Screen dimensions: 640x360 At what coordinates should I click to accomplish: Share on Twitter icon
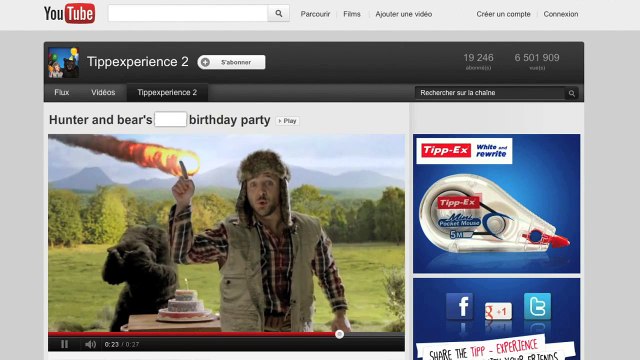537,306
